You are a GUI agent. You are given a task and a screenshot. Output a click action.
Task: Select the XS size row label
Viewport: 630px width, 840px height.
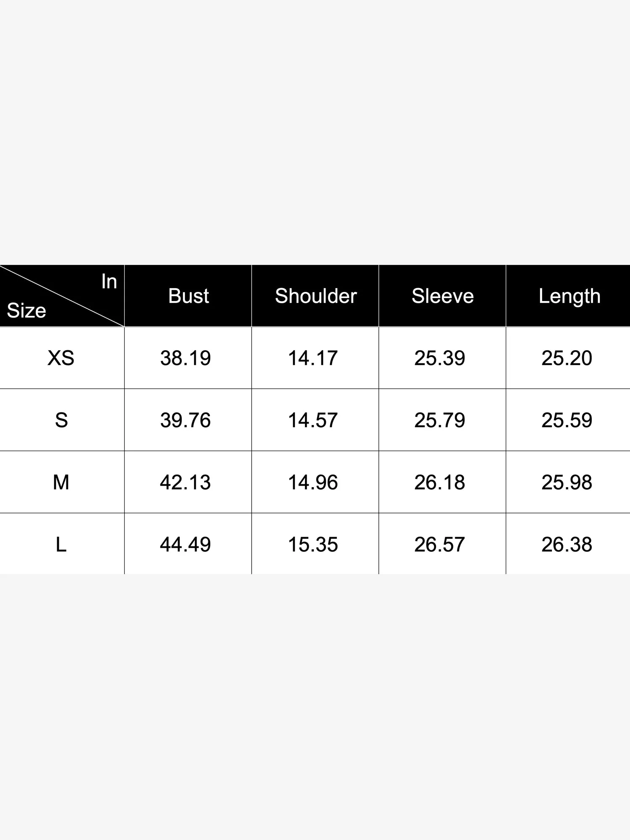61,358
